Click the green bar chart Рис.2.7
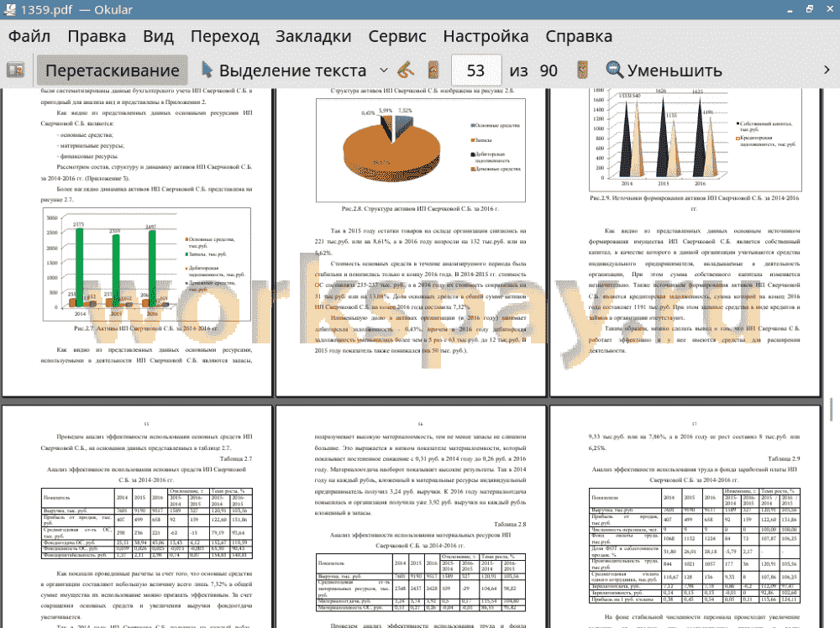 [147, 264]
